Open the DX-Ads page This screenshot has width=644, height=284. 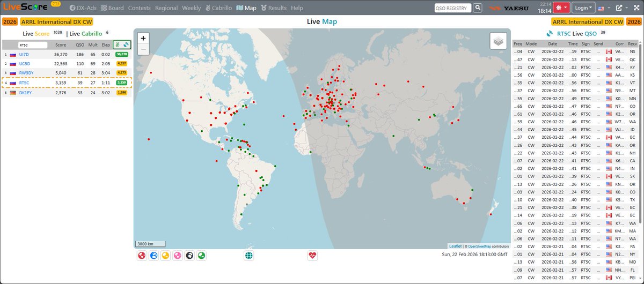[83, 8]
